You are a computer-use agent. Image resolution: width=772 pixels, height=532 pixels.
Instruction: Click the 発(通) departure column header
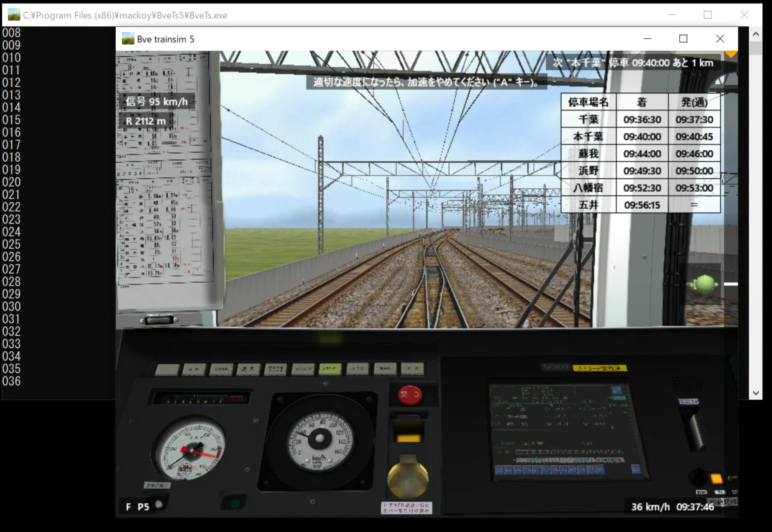(x=694, y=102)
